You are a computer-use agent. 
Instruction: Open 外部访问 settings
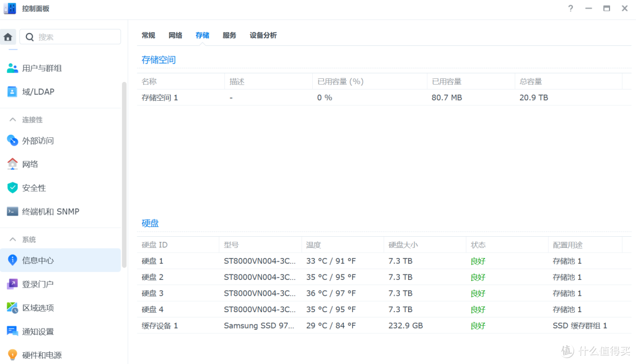coord(38,141)
